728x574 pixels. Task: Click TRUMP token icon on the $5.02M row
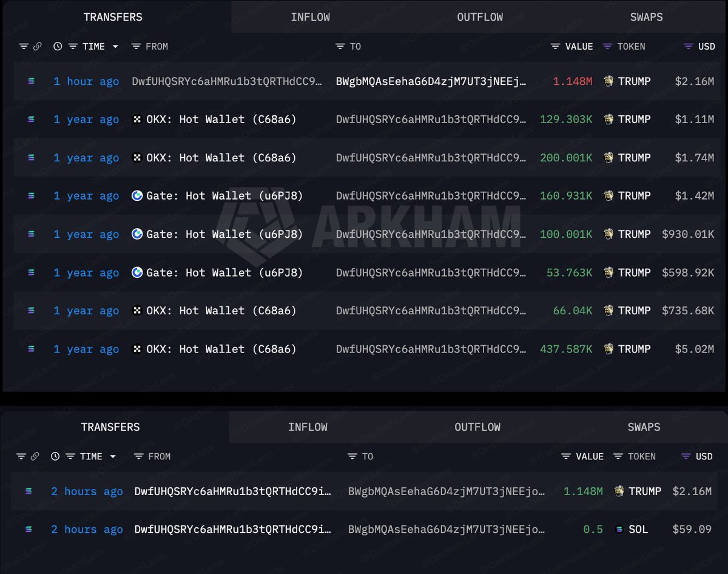[x=609, y=349]
